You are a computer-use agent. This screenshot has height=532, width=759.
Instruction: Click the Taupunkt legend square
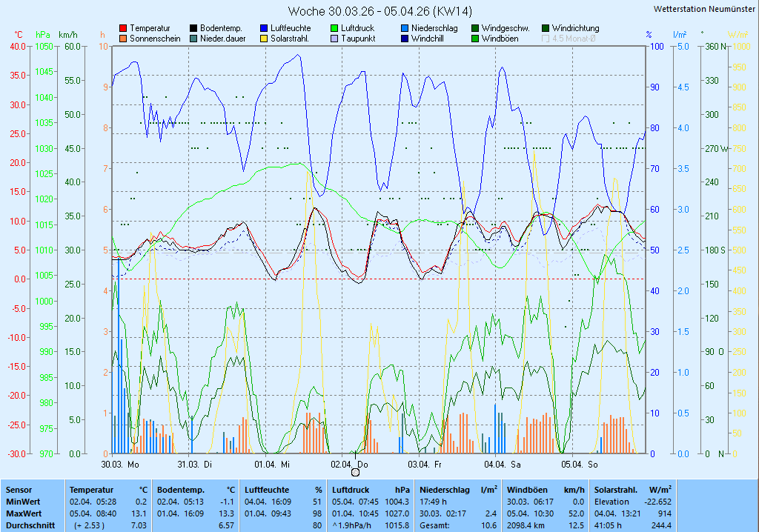click(x=334, y=39)
